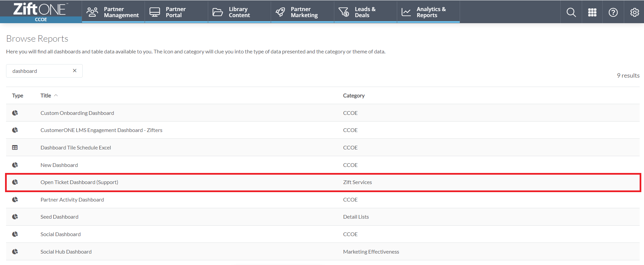
Task: Open Partner Activity Dashboard report
Action: click(x=72, y=200)
